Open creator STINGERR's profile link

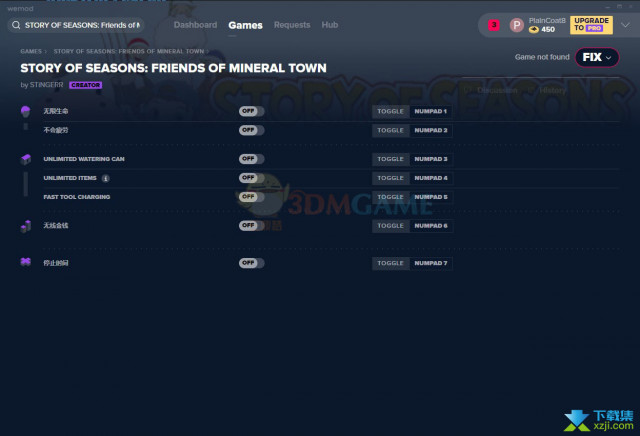click(47, 85)
